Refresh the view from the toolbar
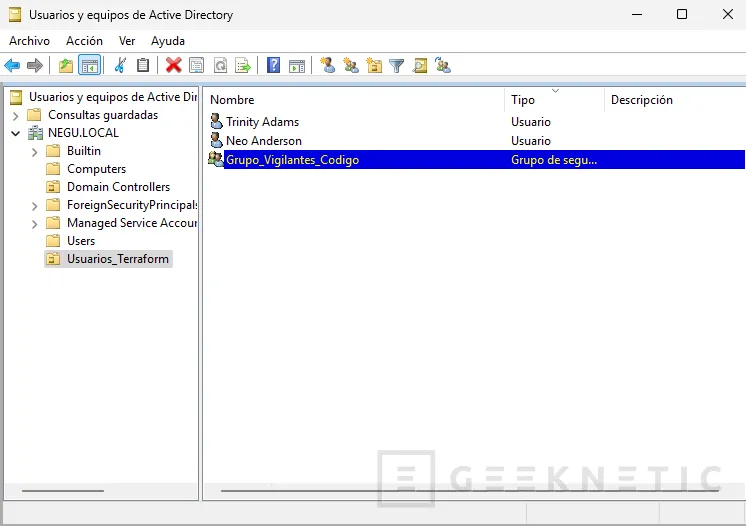 coord(220,65)
